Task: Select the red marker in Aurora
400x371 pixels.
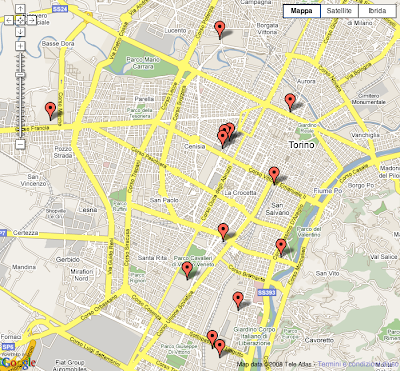Action: 290,102
